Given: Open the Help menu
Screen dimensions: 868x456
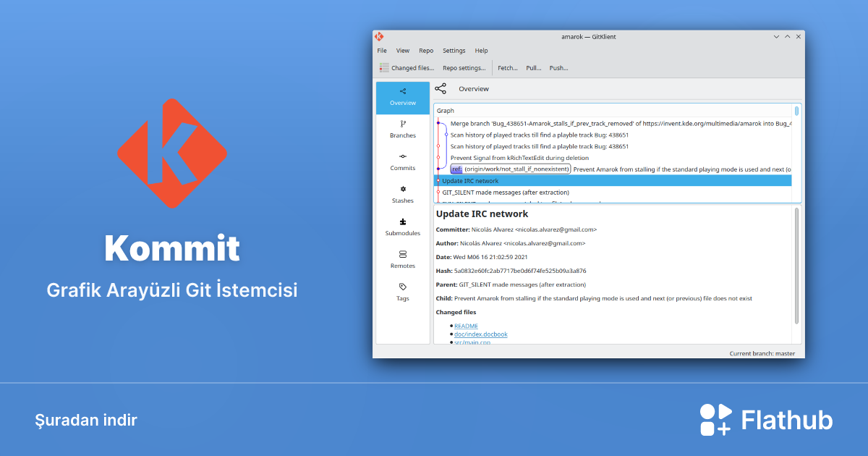Looking at the screenshot, I should pos(481,50).
